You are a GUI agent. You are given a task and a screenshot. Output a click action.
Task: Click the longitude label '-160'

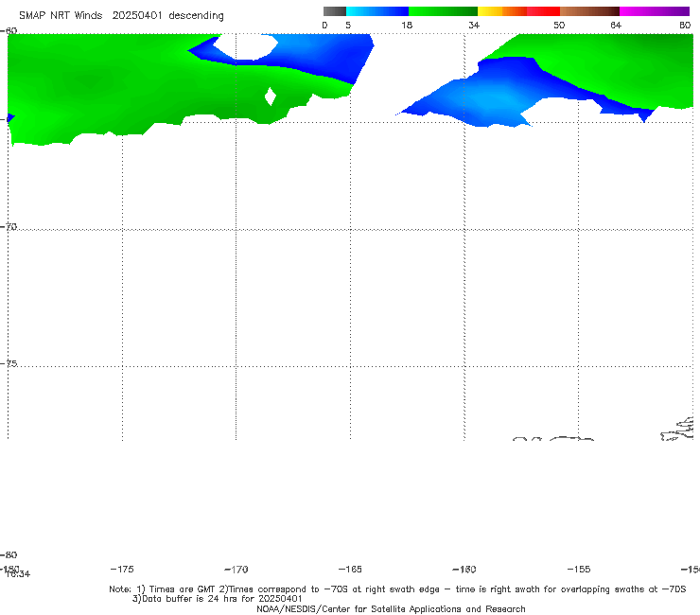click(464, 570)
